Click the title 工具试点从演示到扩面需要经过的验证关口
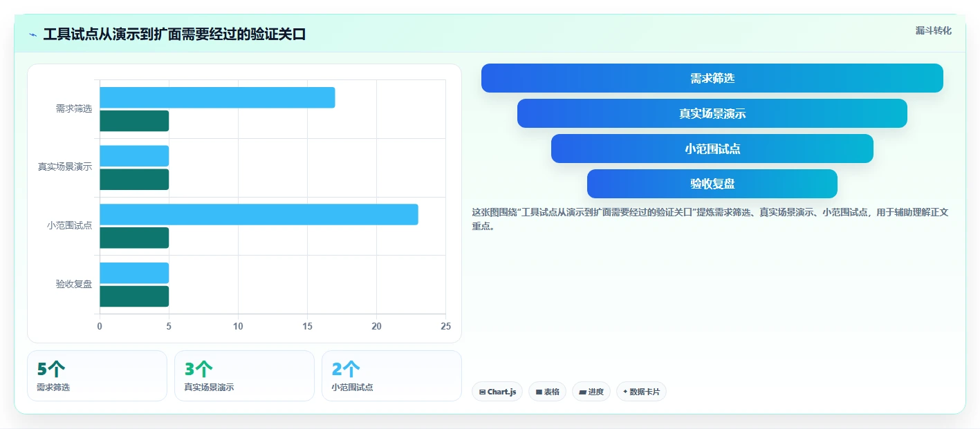 click(174, 35)
